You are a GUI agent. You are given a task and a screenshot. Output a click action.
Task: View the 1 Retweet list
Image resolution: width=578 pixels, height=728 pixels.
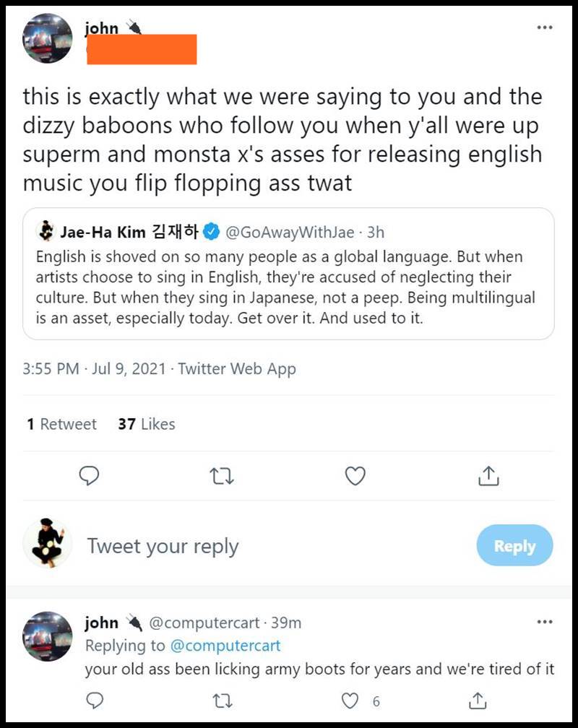(61, 424)
